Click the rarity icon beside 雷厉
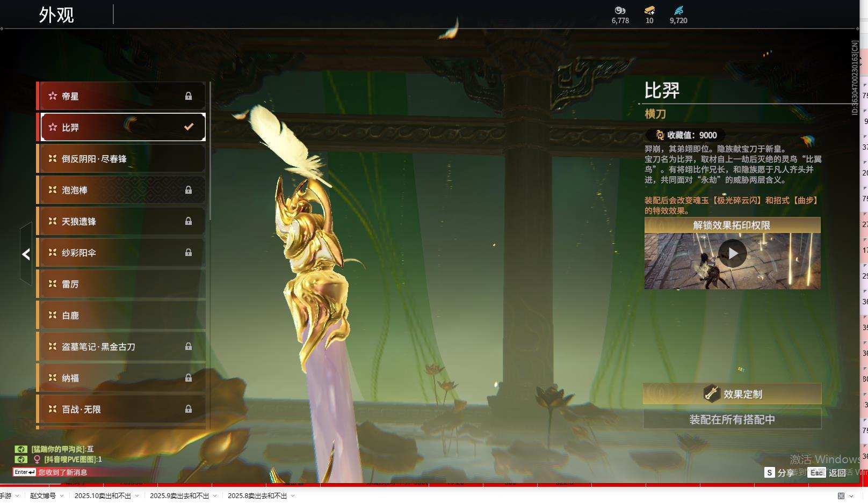This screenshot has height=504, width=868. (53, 283)
